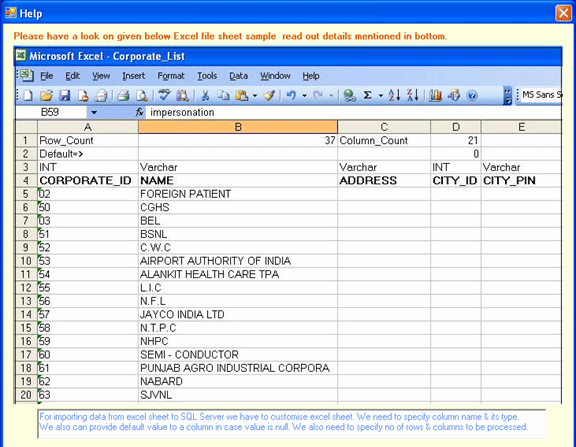Click the Chart Wizard icon
The height and width of the screenshot is (447, 576).
[x=435, y=96]
